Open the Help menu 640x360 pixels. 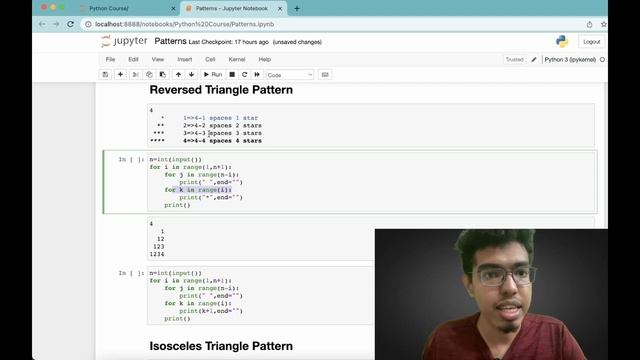(x=264, y=59)
